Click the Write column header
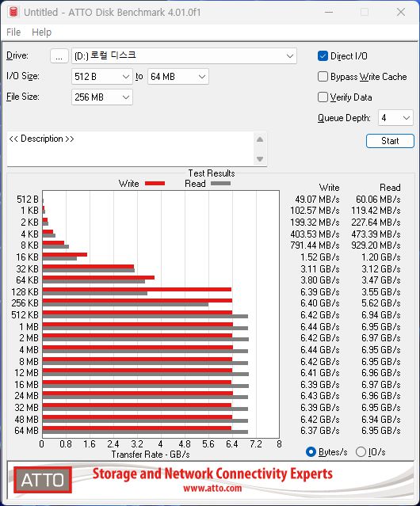 330,188
